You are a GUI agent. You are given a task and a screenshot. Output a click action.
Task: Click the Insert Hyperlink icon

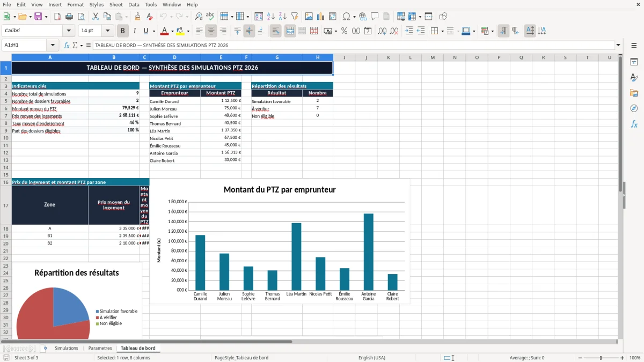(363, 17)
